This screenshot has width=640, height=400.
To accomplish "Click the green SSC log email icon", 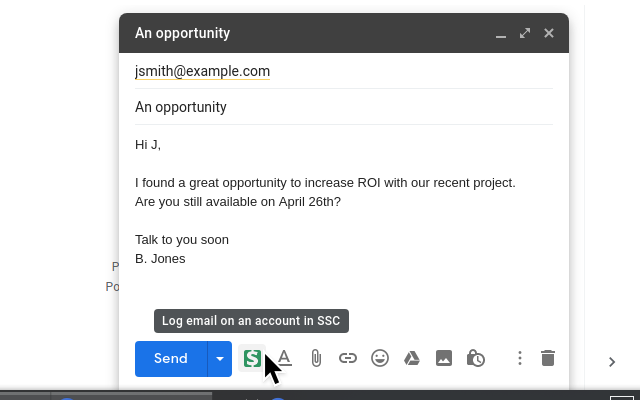I will 252,358.
